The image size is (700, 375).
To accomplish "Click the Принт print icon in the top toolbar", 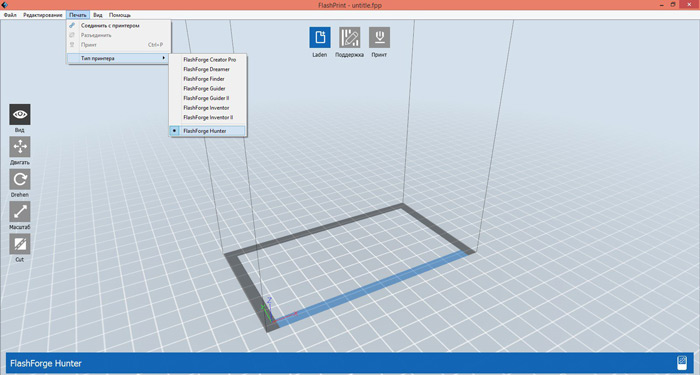I will [379, 38].
